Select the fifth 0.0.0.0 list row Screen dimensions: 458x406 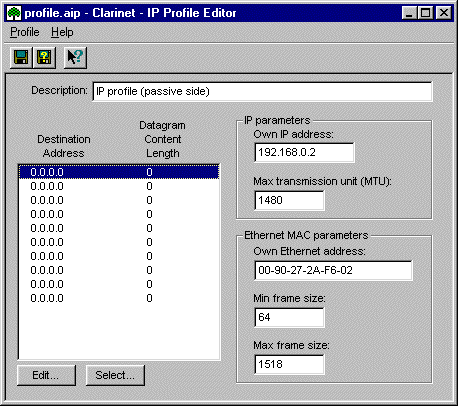[x=119, y=228]
